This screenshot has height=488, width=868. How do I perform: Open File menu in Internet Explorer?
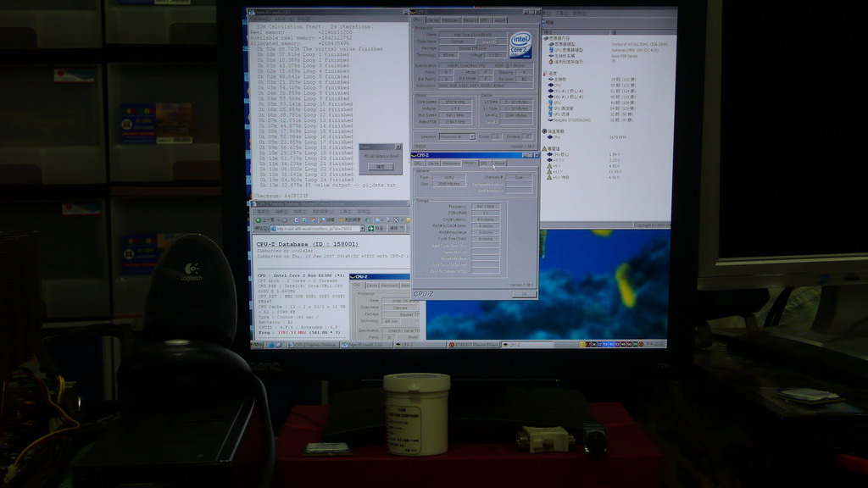click(x=264, y=211)
